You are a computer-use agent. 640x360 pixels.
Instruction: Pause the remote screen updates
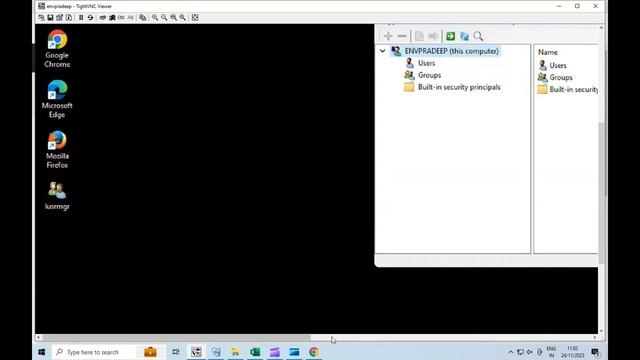click(81, 18)
